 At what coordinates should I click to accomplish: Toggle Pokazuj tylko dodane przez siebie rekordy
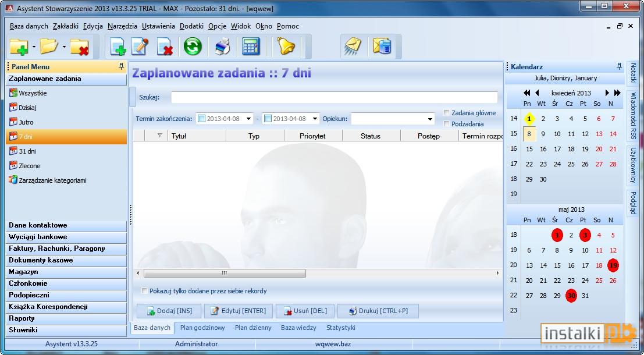pyautogui.click(x=144, y=291)
